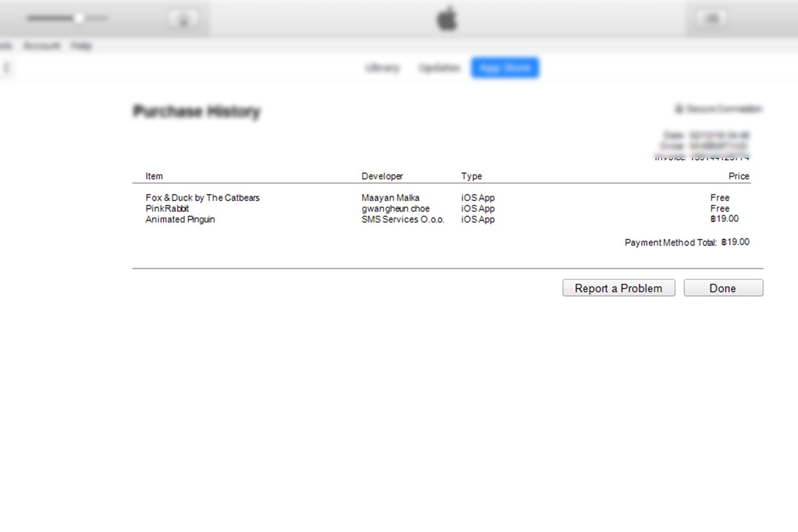Click the Animated Pinguin price ฿19.00

click(x=725, y=219)
